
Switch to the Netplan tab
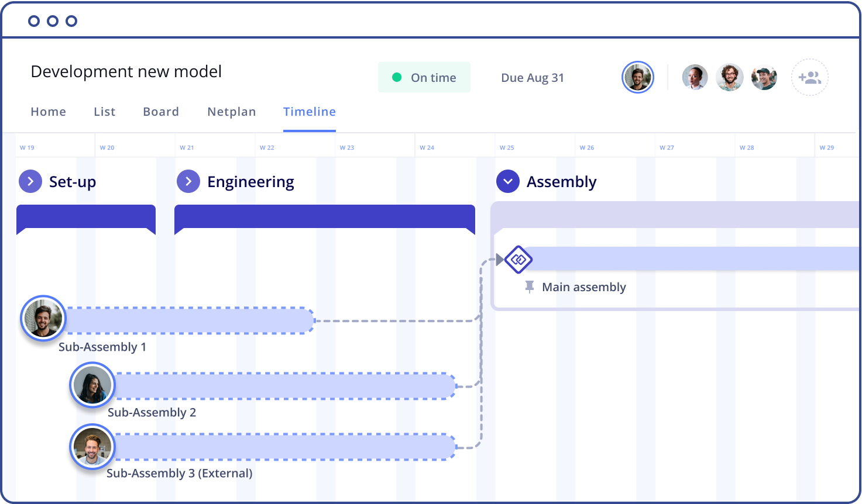[x=231, y=112]
